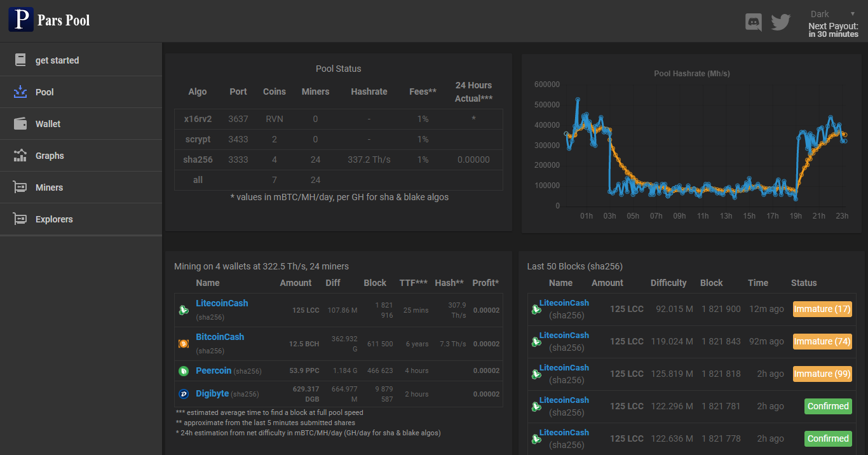Click coin icon of block 1 821 900
Viewport: 868px width, 455px height.
[x=536, y=309]
